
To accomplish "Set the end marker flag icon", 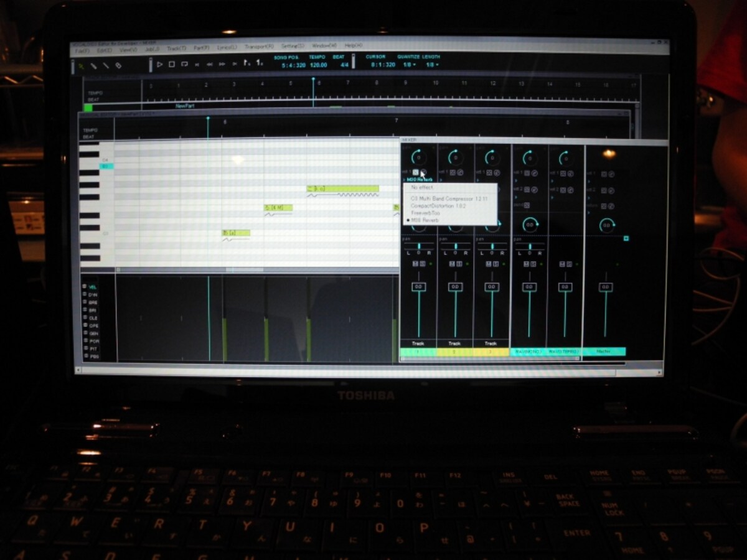I will pyautogui.click(x=260, y=63).
